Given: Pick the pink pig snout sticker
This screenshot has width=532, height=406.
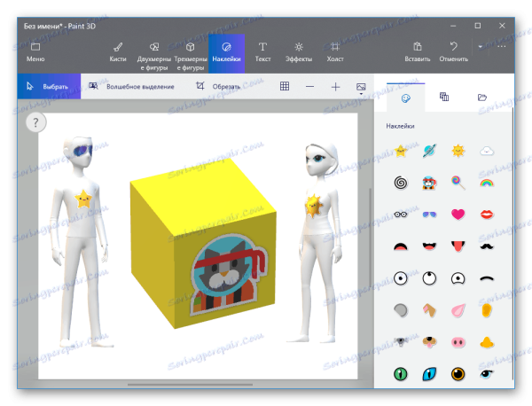Looking at the screenshot, I should tap(458, 342).
